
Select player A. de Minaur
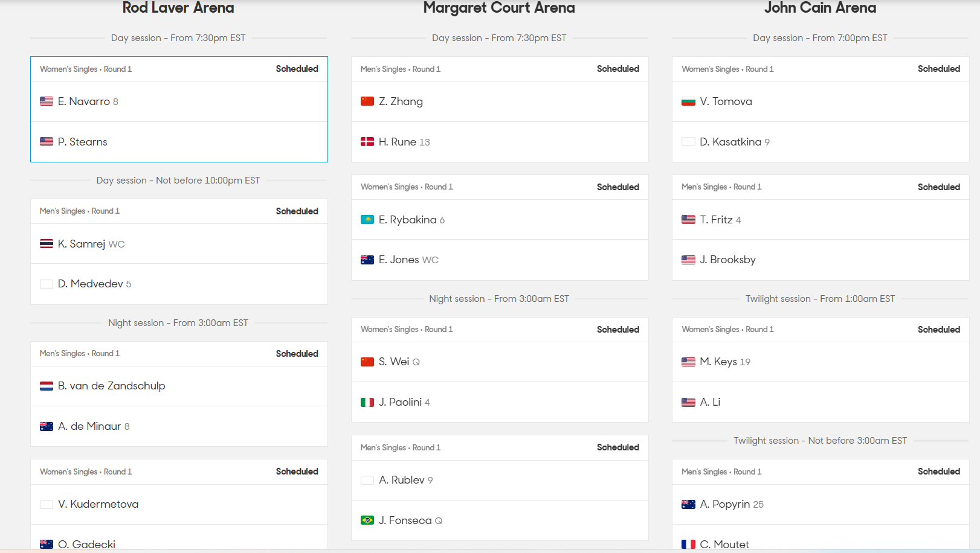pos(89,426)
